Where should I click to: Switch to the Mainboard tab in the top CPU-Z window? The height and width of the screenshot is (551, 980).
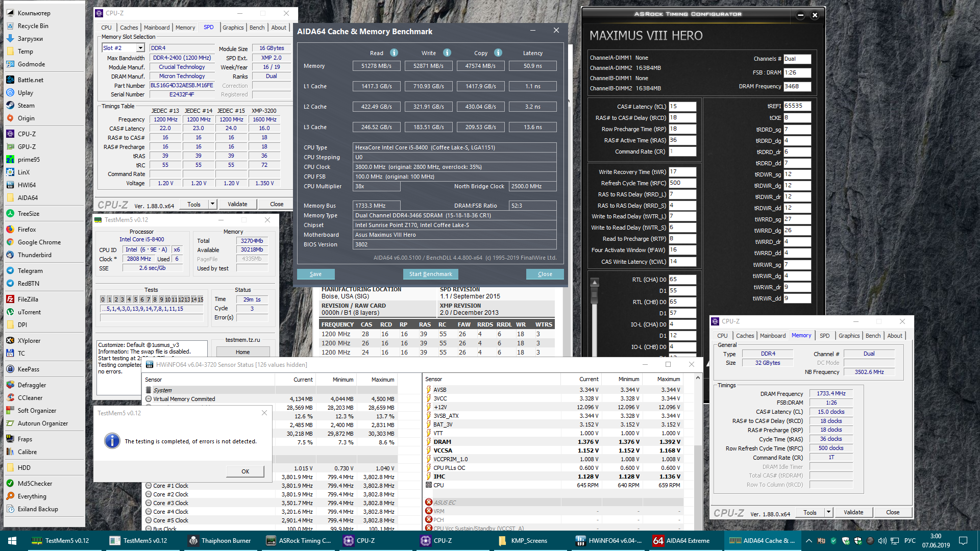156,28
